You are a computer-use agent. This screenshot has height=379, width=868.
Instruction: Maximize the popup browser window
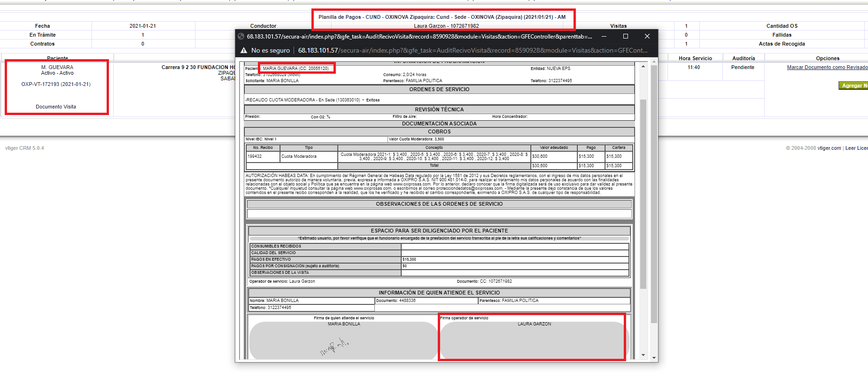(x=626, y=36)
